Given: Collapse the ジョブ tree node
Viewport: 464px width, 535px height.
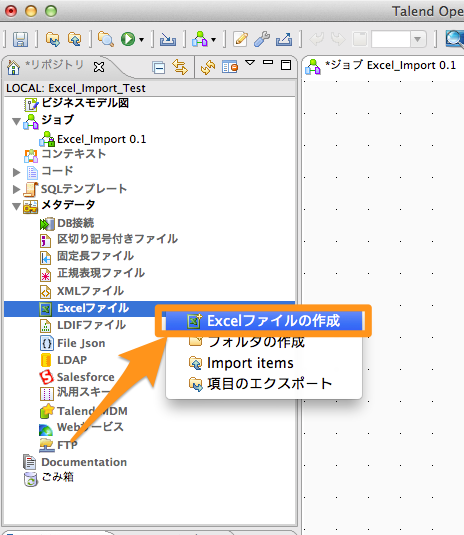Looking at the screenshot, I should pos(16,121).
